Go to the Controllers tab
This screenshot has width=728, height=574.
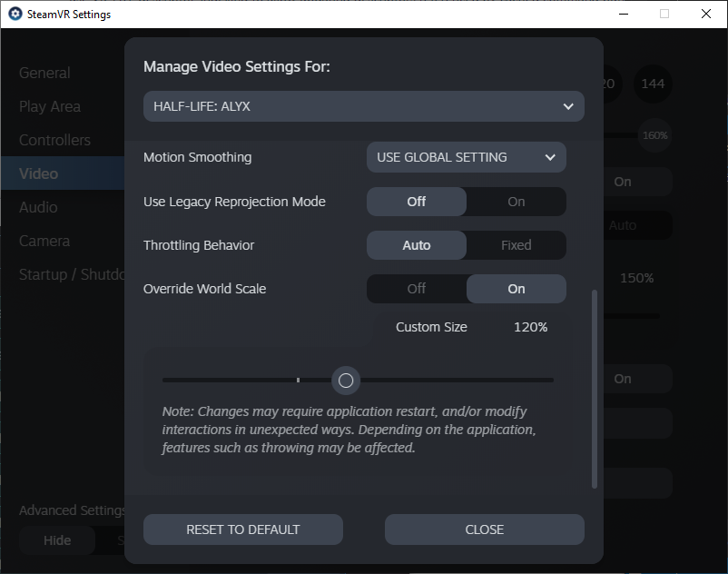[54, 140]
